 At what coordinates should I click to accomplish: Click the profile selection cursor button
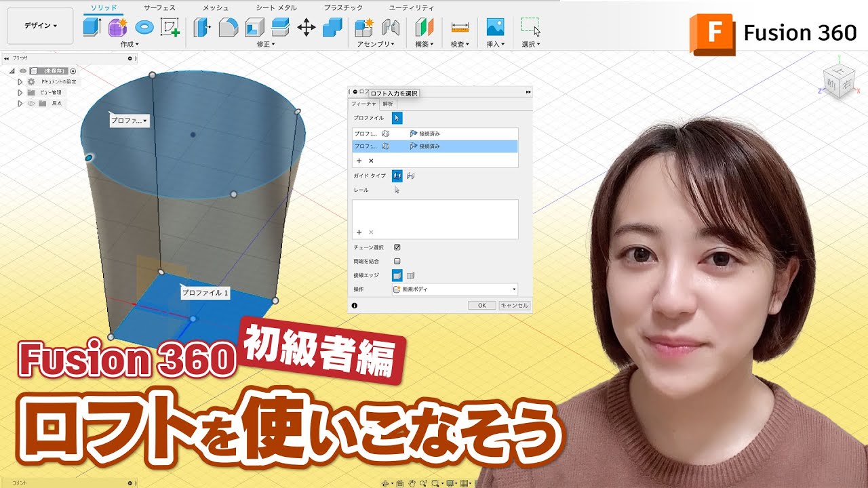point(397,118)
